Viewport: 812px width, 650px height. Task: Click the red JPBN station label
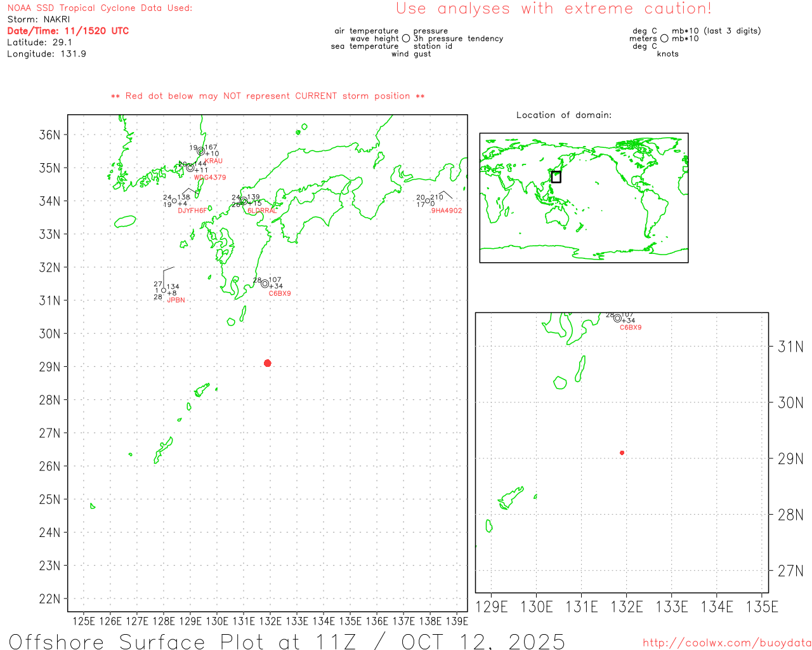[176, 300]
